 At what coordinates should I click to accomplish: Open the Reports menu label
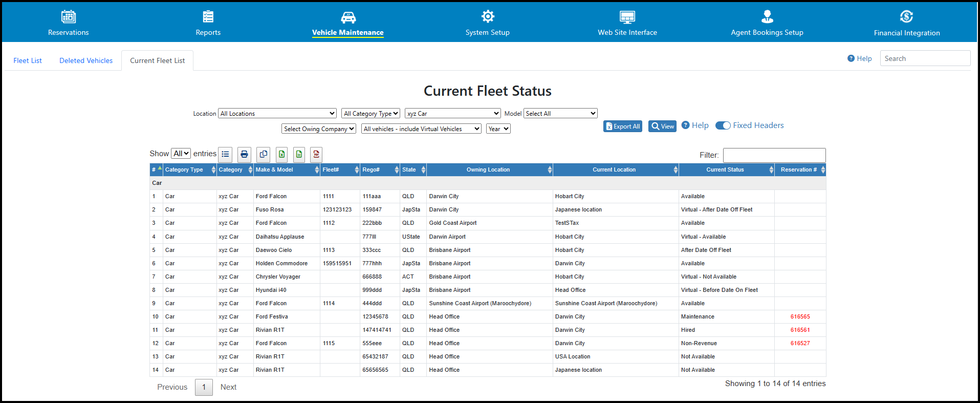coord(208,32)
